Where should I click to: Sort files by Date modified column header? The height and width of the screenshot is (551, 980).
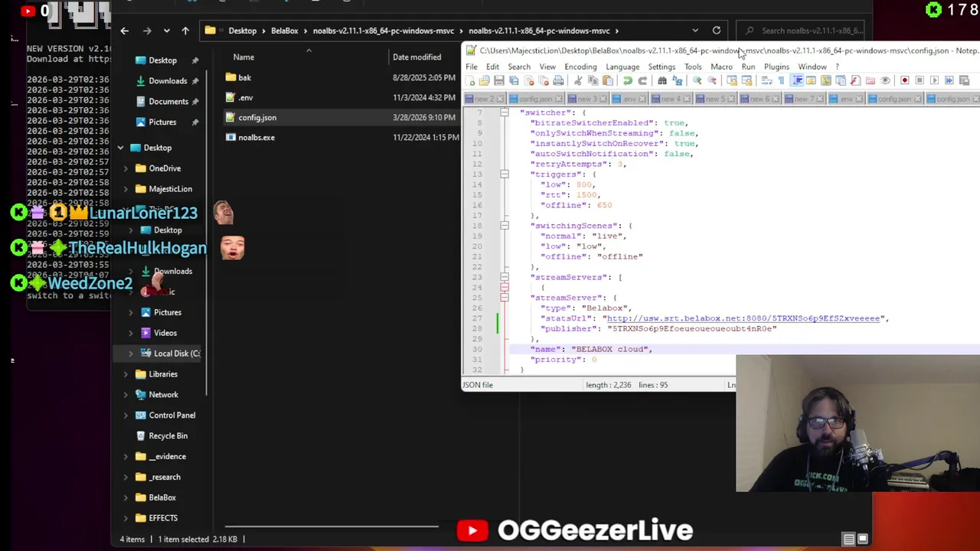416,57
